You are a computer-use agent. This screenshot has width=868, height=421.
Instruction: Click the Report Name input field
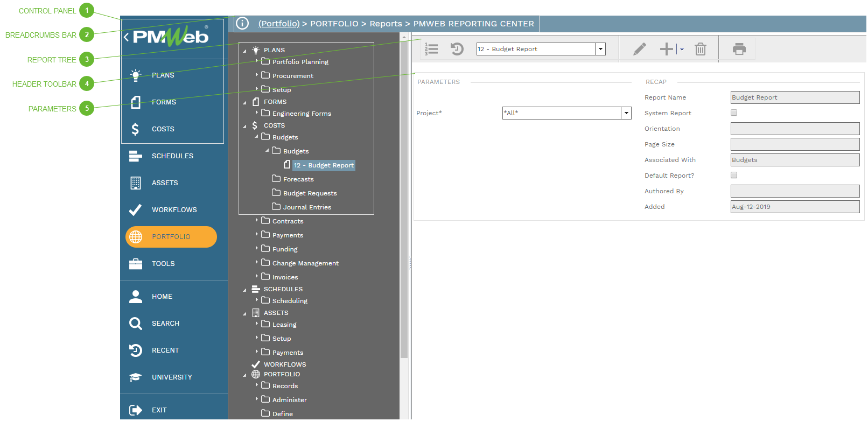tap(794, 97)
